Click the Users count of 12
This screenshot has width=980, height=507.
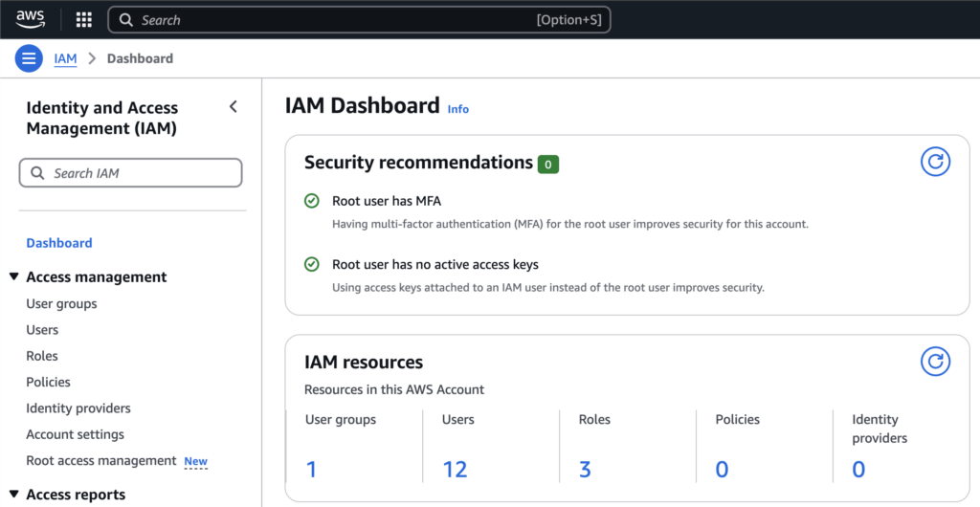(455, 469)
